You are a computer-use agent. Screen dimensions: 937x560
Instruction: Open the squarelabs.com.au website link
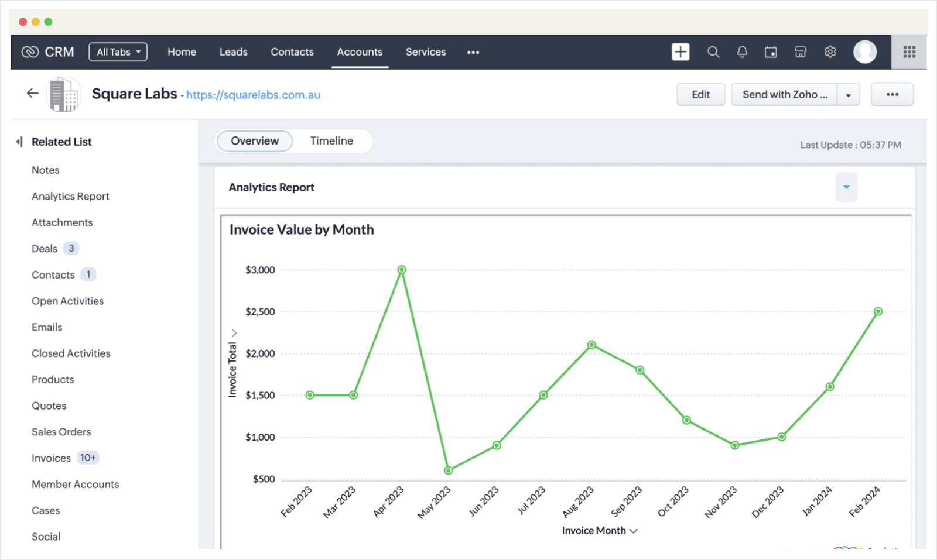pyautogui.click(x=253, y=95)
